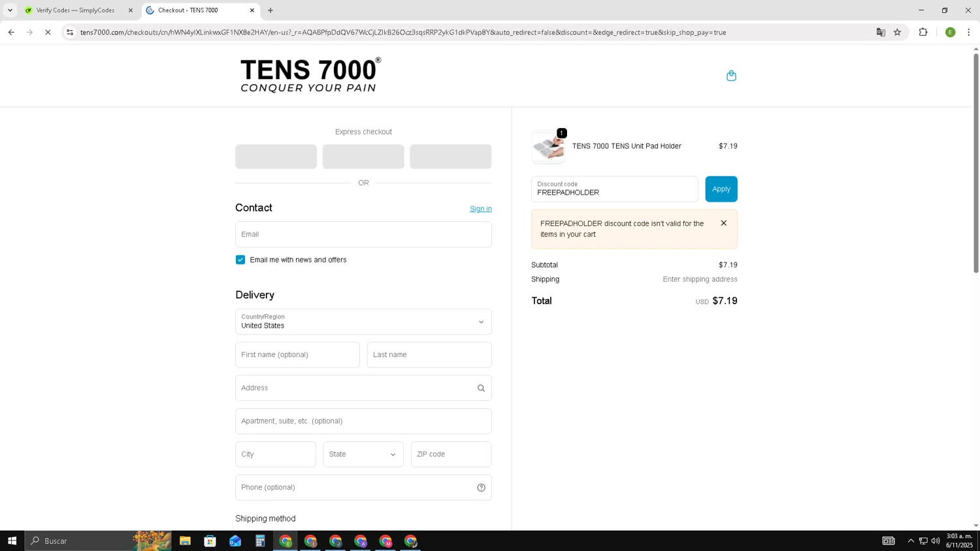Viewport: 980px width, 551px height.
Task: Open the network icon in system tray
Action: coord(923,541)
